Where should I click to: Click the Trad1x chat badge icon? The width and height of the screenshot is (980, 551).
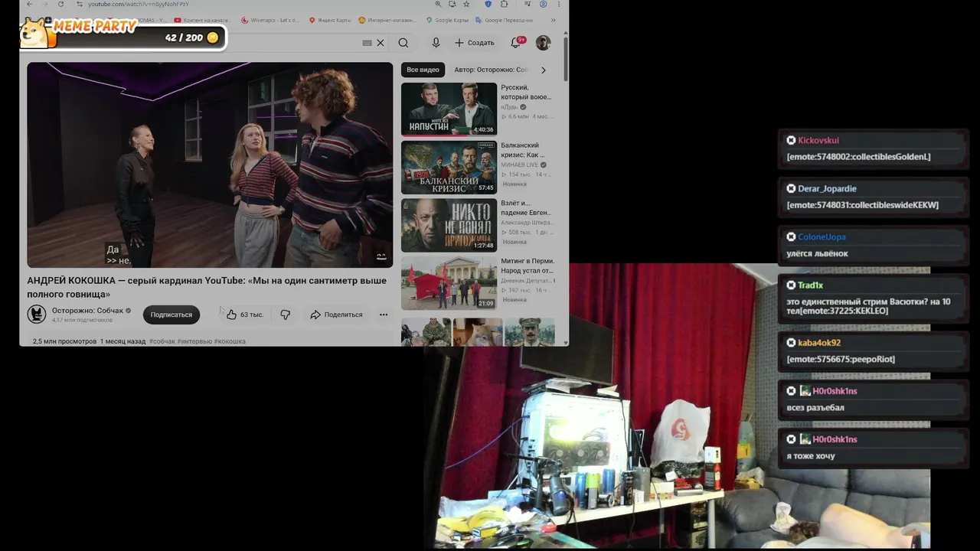[x=791, y=285]
